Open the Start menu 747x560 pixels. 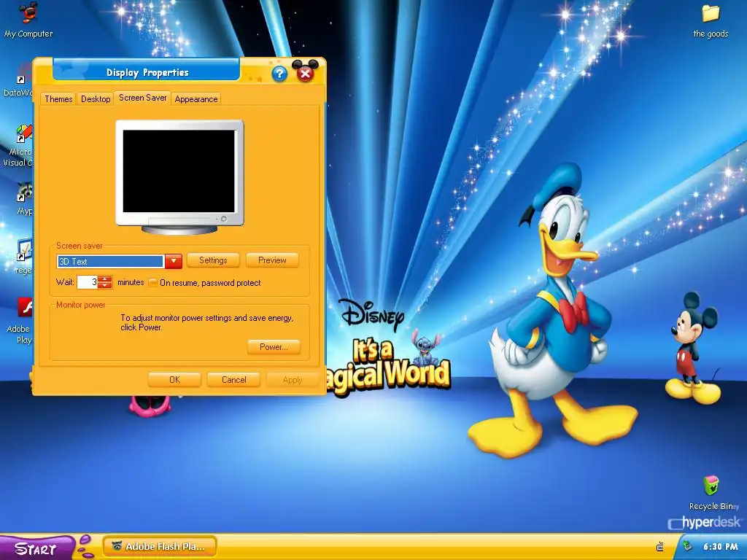point(37,548)
